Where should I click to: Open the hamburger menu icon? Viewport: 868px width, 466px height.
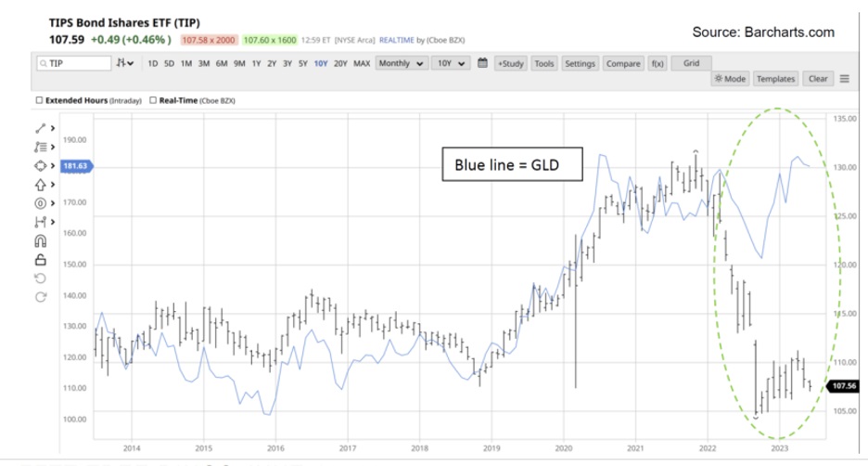pos(845,79)
